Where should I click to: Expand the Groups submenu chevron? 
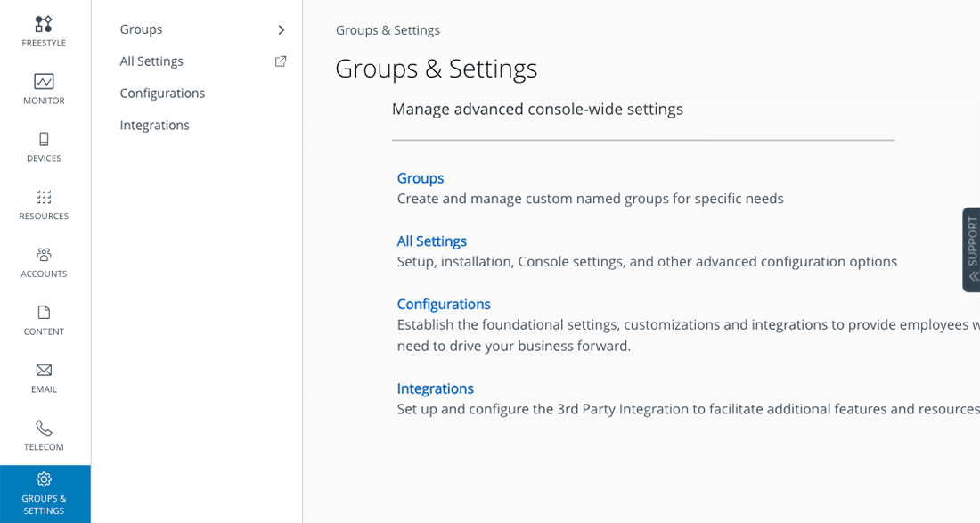coord(281,29)
